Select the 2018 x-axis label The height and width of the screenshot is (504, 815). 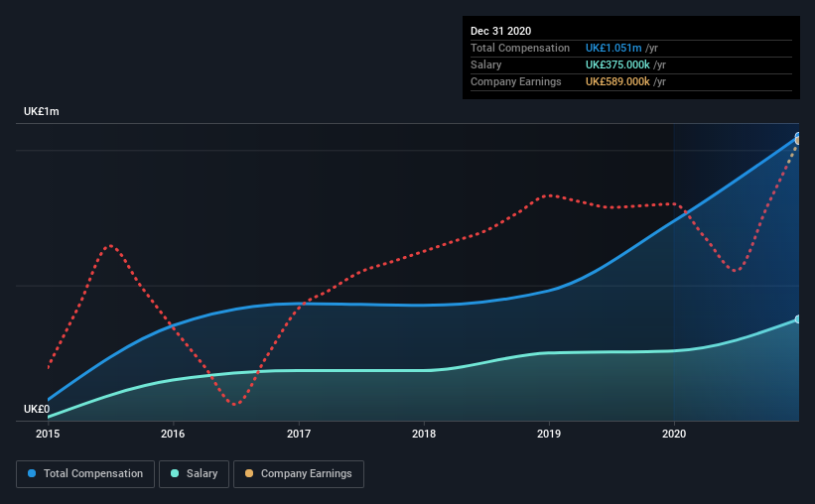click(x=424, y=434)
